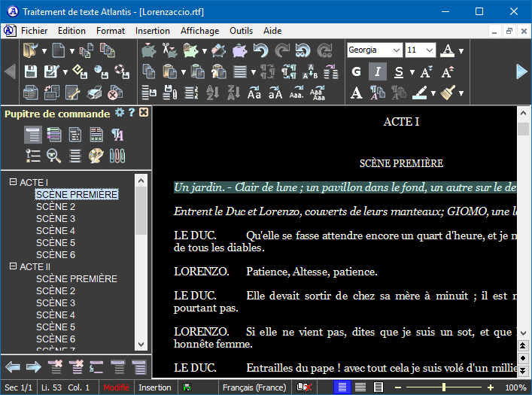The image size is (532, 395).
Task: Open the Affichage menu
Action: [199, 31]
